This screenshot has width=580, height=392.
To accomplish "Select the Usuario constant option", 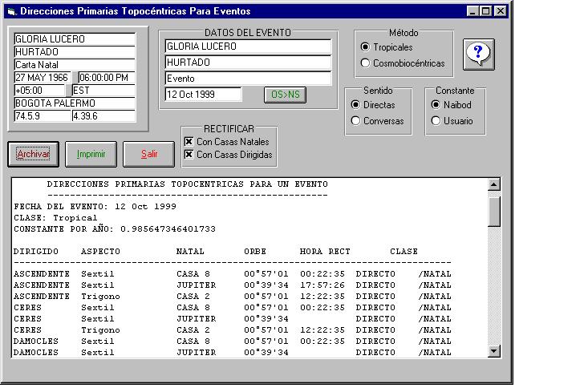I will pos(436,121).
